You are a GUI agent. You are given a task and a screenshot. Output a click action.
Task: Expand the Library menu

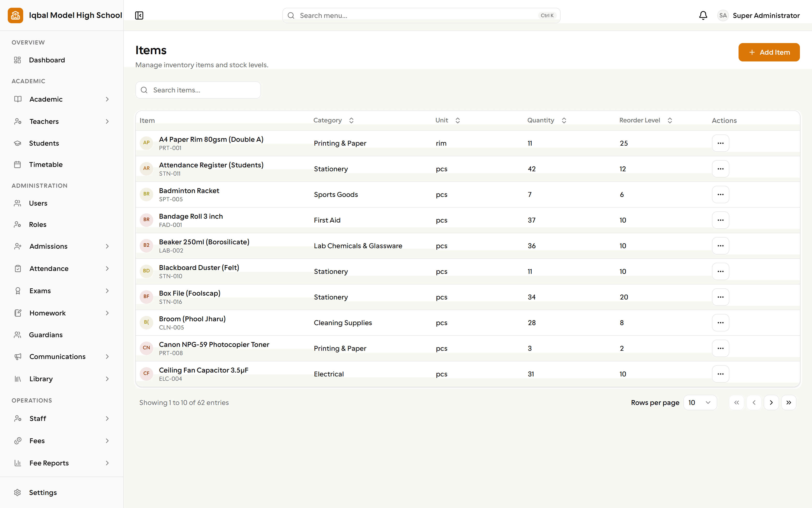click(62, 379)
